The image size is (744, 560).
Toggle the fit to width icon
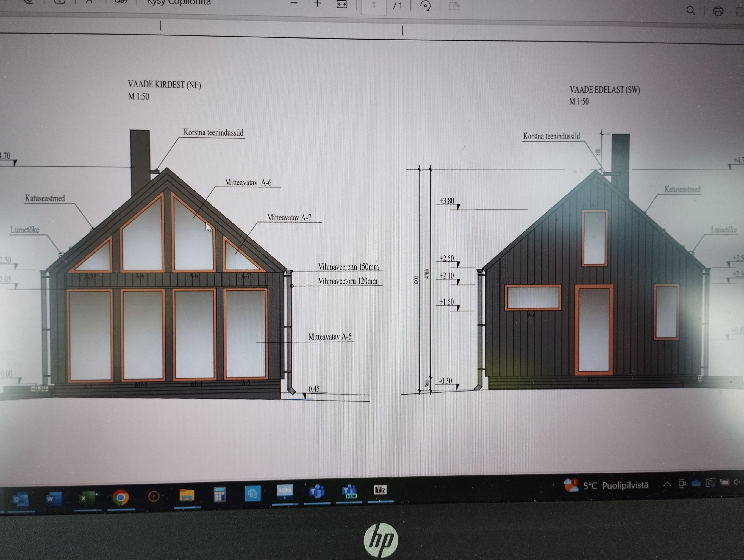(x=342, y=4)
